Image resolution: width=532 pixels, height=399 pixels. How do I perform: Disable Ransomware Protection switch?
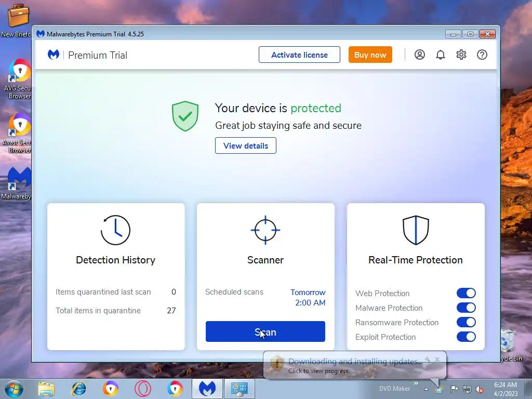point(466,322)
